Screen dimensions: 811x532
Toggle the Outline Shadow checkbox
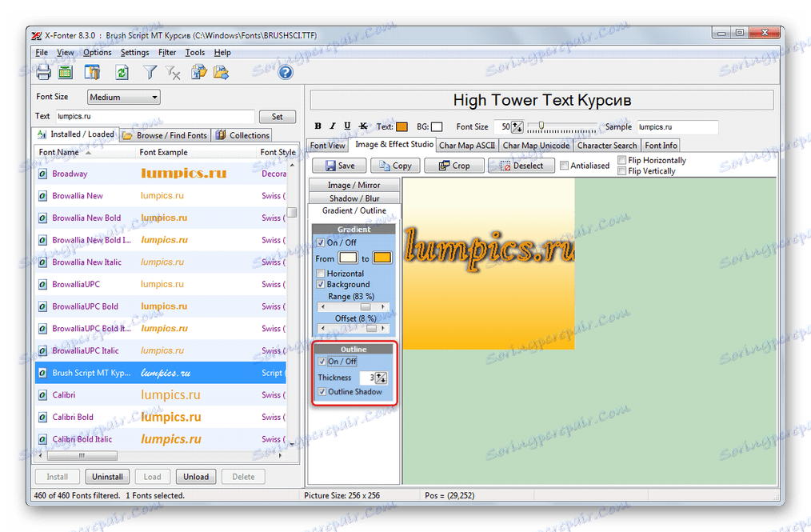(x=322, y=392)
